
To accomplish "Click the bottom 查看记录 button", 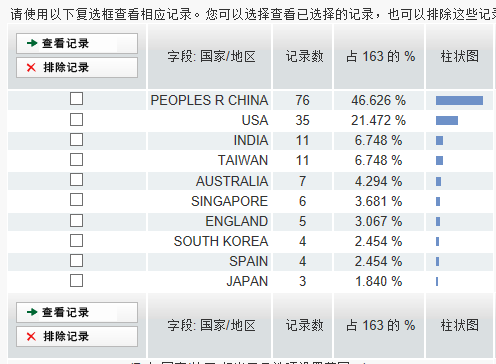I will pyautogui.click(x=77, y=312).
